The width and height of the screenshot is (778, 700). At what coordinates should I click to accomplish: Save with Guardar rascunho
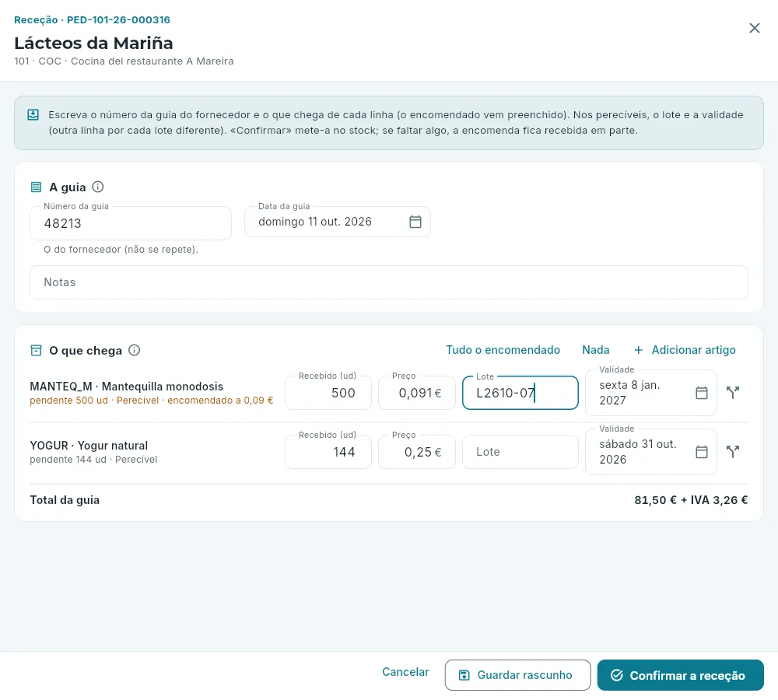pos(517,675)
